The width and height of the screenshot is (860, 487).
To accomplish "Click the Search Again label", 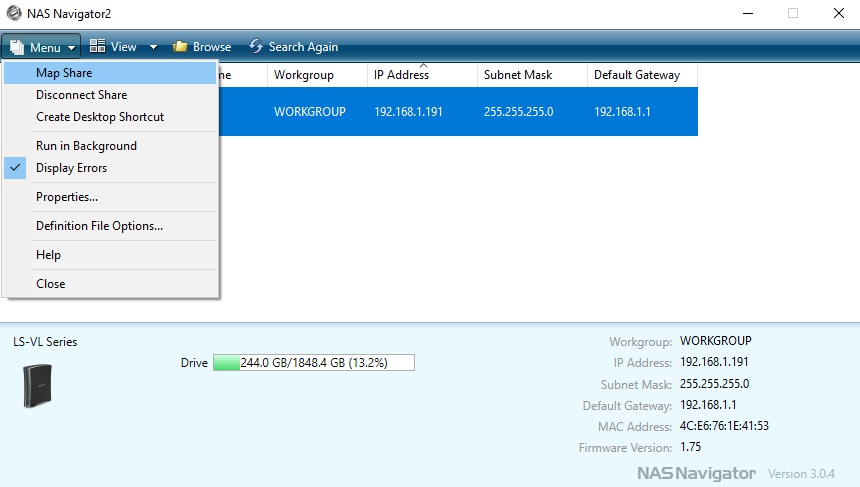I will (303, 47).
